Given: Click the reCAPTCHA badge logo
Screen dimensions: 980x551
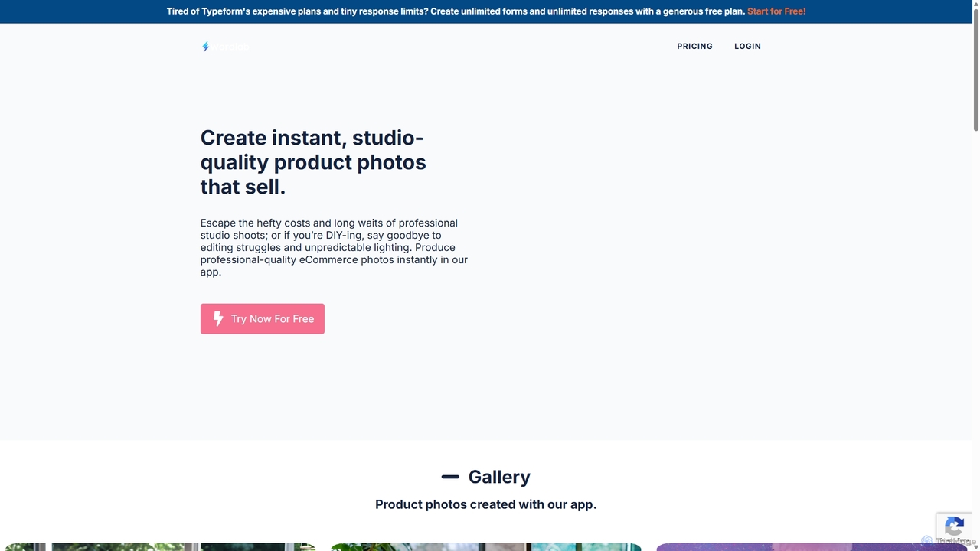Looking at the screenshot, I should coord(954,527).
